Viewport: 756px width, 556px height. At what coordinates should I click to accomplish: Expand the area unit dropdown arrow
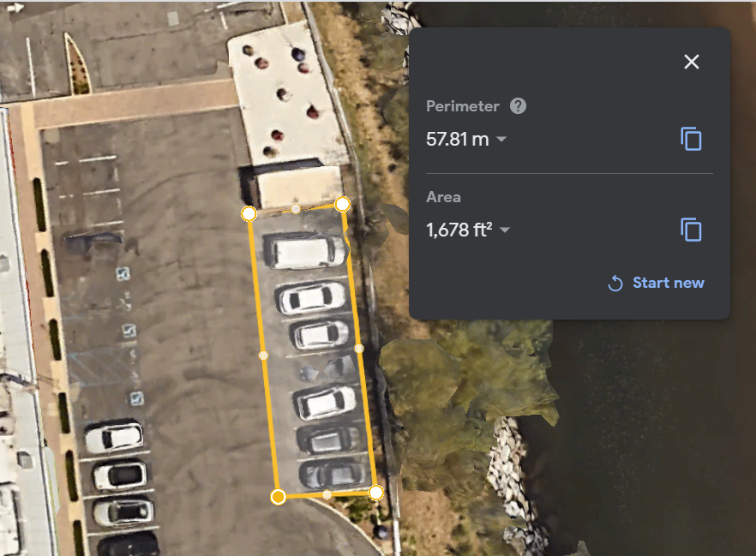coord(504,230)
